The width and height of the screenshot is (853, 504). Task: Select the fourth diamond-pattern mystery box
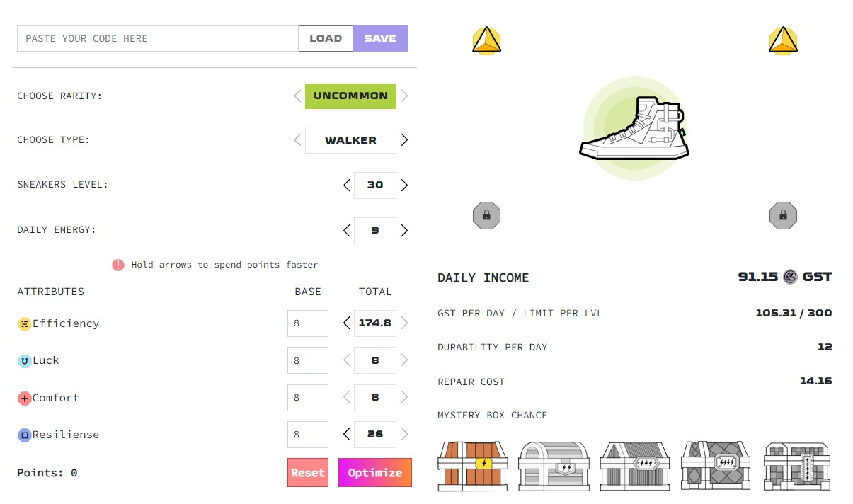716,466
